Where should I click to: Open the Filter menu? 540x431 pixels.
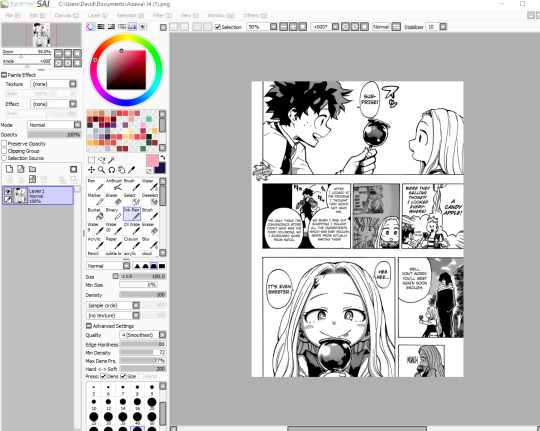coord(162,16)
